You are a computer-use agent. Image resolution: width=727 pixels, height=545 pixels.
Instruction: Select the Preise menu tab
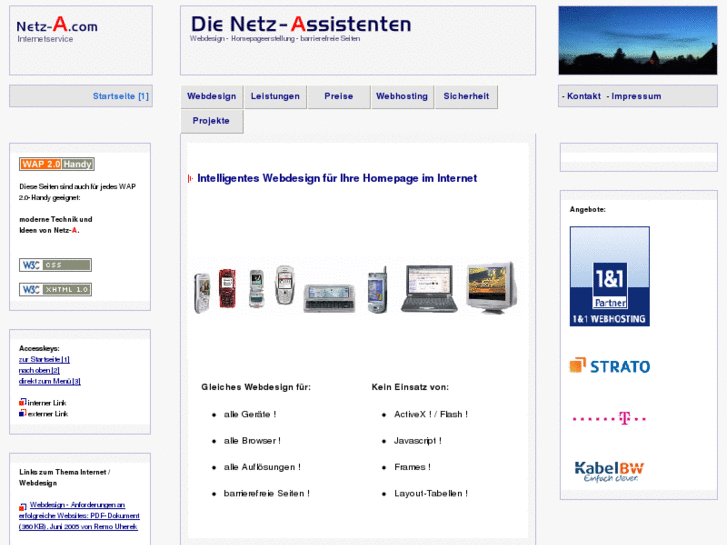339,96
